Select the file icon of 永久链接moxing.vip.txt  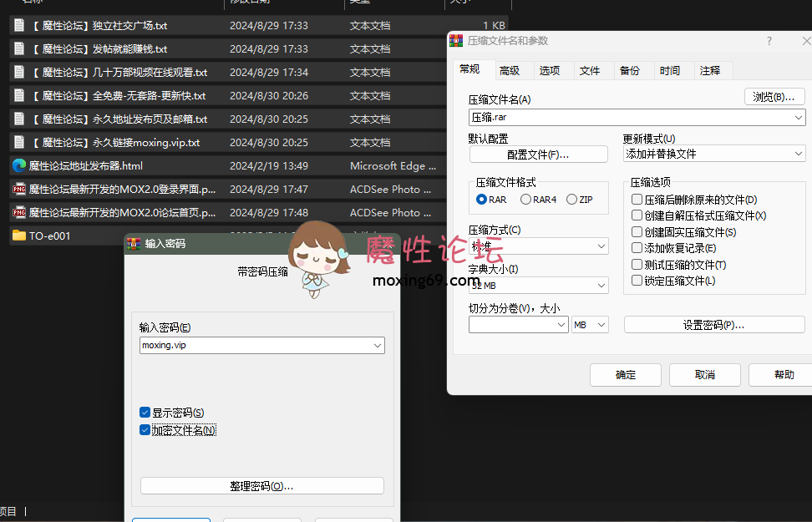pyautogui.click(x=19, y=142)
